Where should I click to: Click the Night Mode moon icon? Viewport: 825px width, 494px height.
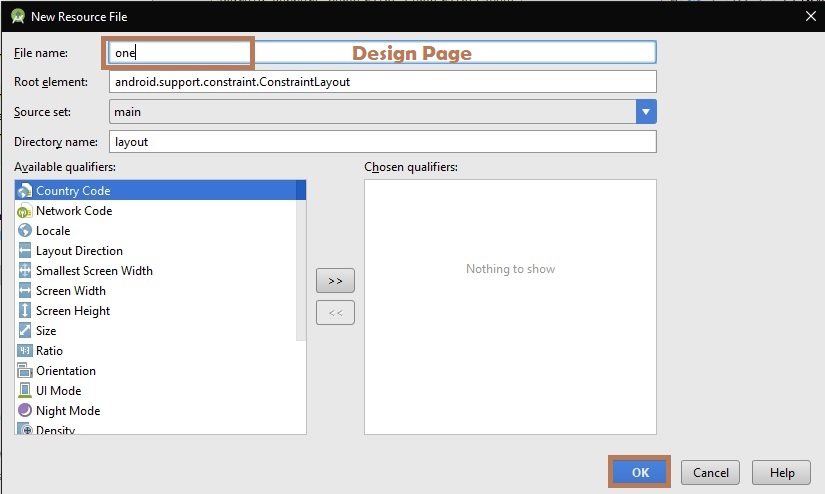pyautogui.click(x=25, y=410)
